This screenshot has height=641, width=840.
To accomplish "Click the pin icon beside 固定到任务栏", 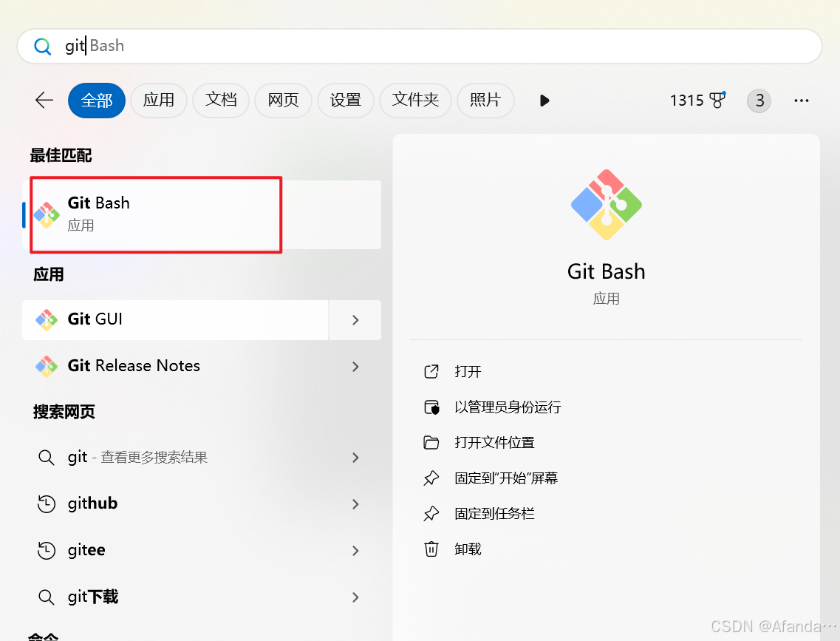I will pyautogui.click(x=431, y=513).
